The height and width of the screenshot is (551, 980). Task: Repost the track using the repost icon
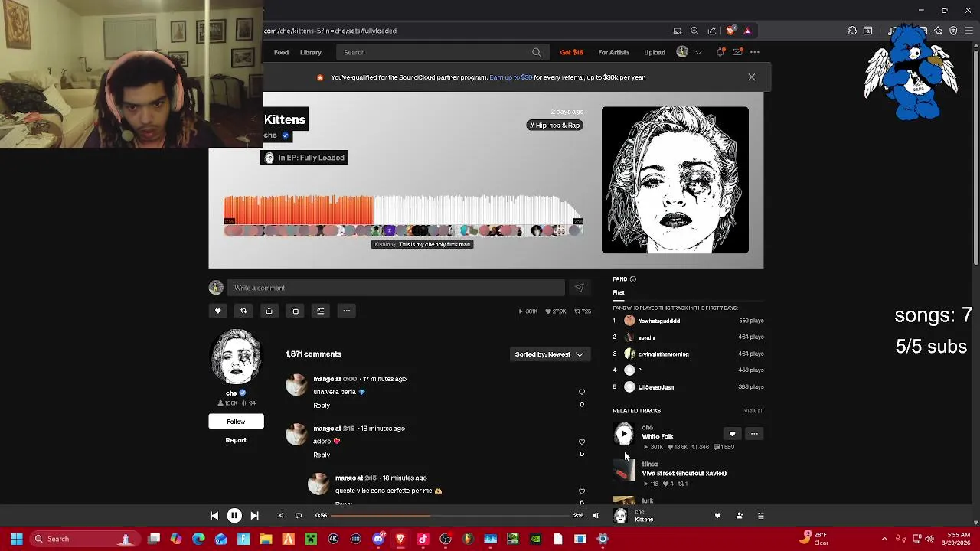243,311
